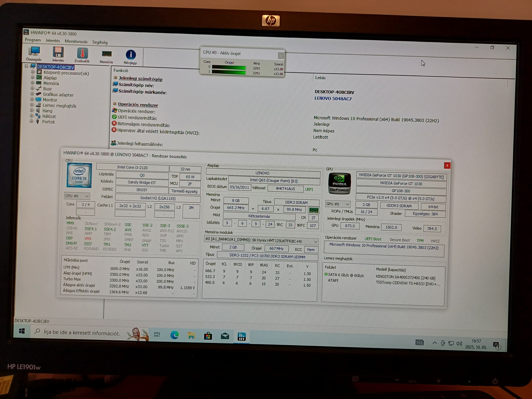Click the volume icon in the system tray
532x399 pixels.
459,344
